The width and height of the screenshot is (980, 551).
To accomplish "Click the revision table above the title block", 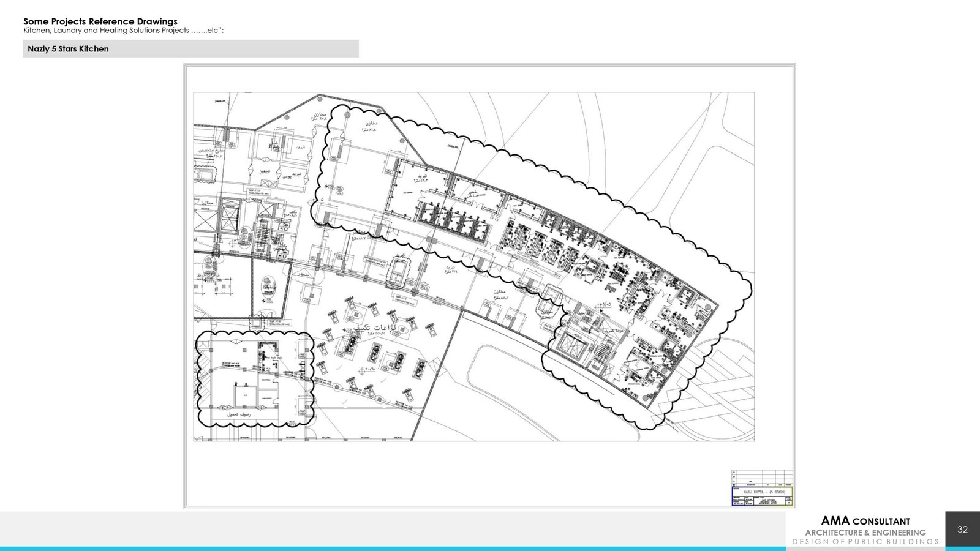I will (x=762, y=478).
